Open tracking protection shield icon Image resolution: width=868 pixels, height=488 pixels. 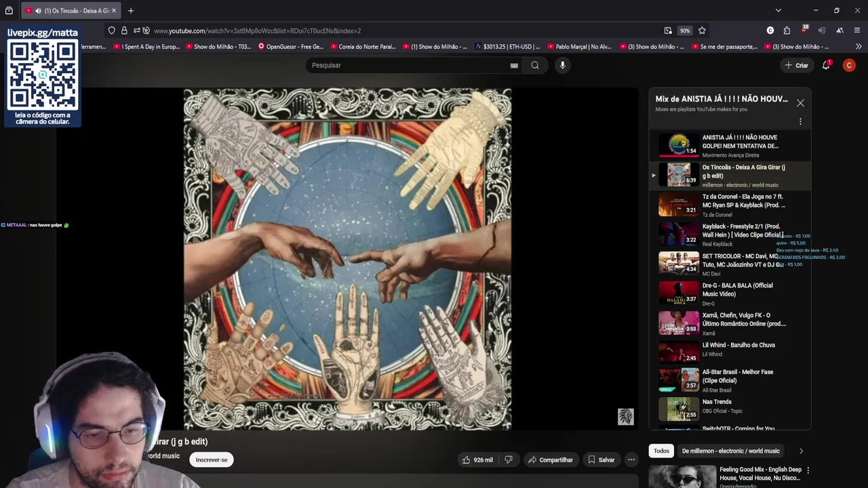[x=112, y=30]
